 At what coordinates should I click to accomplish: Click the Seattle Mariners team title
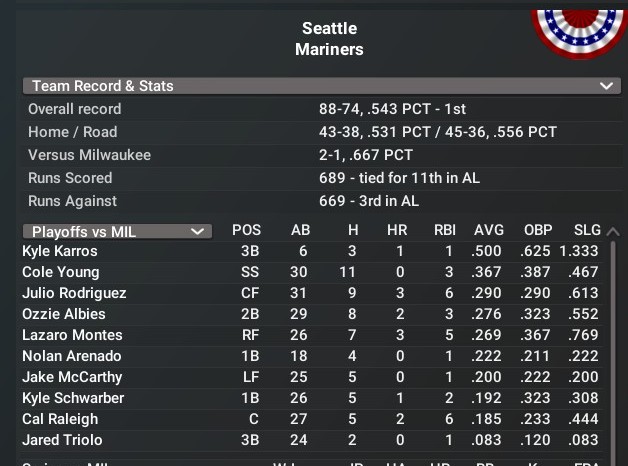tap(329, 38)
